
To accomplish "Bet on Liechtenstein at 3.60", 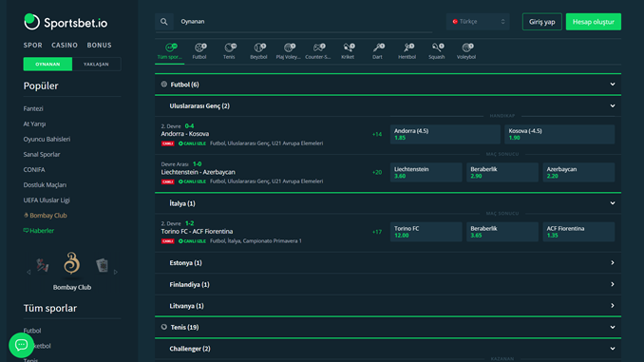I will click(426, 173).
